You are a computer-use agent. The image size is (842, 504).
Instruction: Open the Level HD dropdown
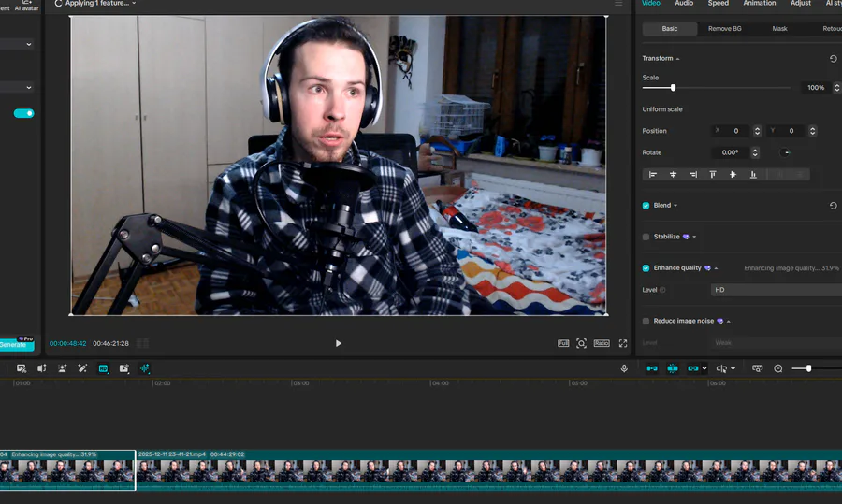pos(777,290)
